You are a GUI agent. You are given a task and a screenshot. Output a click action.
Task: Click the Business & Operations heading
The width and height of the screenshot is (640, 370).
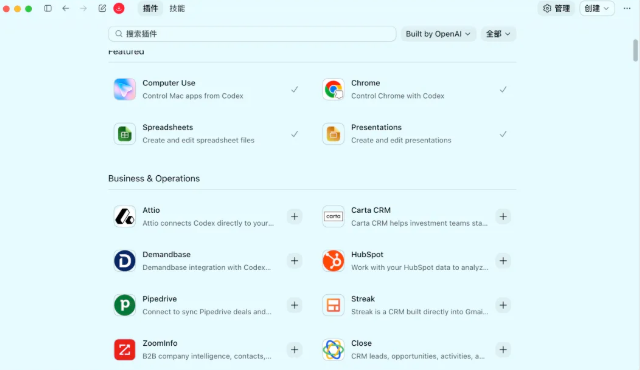pos(154,178)
